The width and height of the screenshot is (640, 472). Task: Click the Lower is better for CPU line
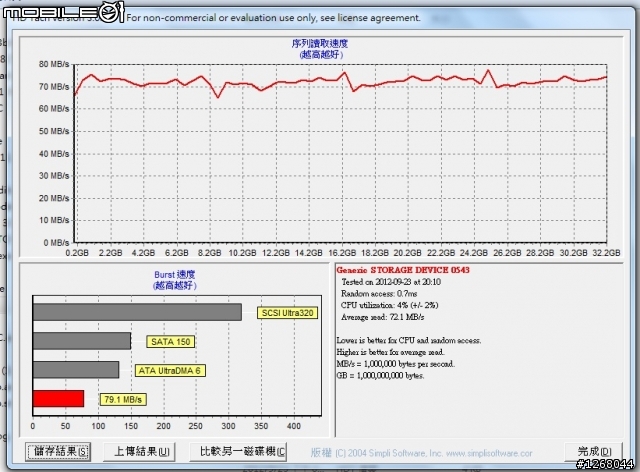tap(409, 340)
